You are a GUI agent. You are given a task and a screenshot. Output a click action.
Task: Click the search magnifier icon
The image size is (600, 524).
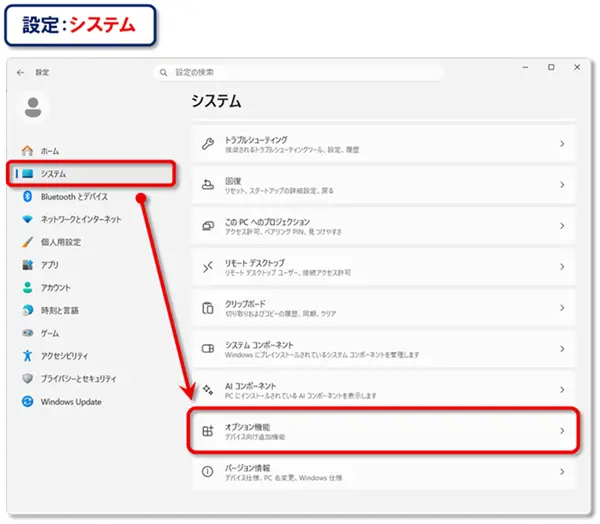click(163, 72)
